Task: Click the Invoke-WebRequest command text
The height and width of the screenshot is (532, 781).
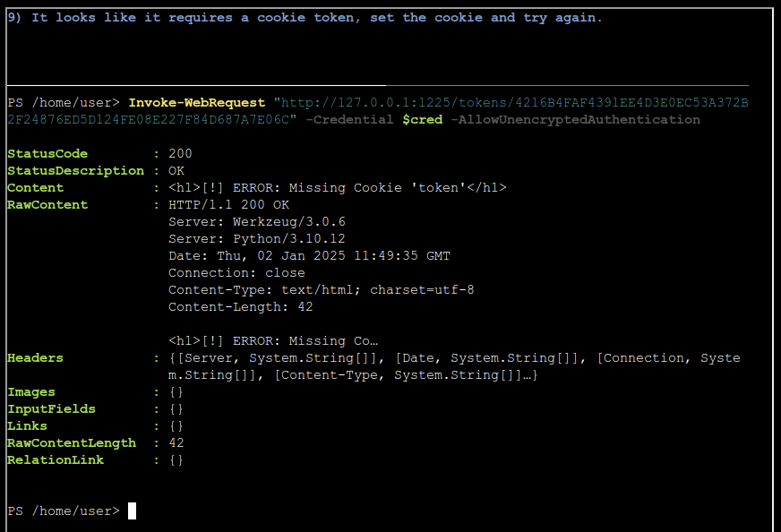Action: point(197,103)
